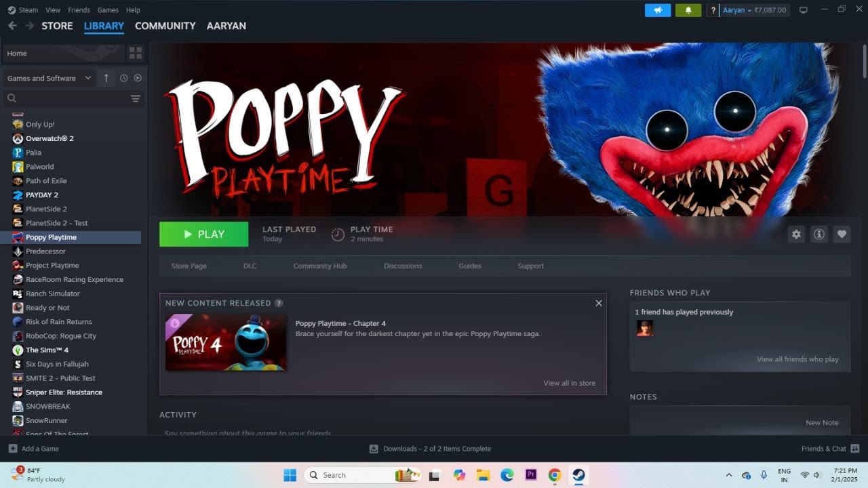
Task: Switch library to grid collections view
Action: 136,53
